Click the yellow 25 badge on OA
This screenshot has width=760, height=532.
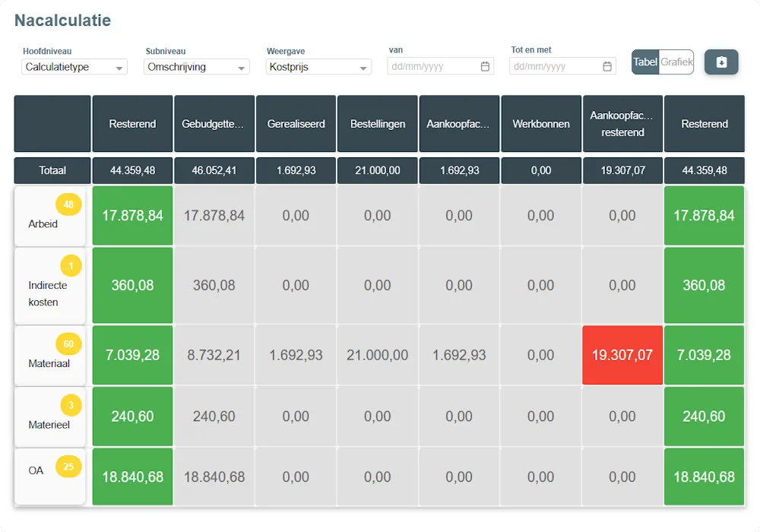[68, 467]
